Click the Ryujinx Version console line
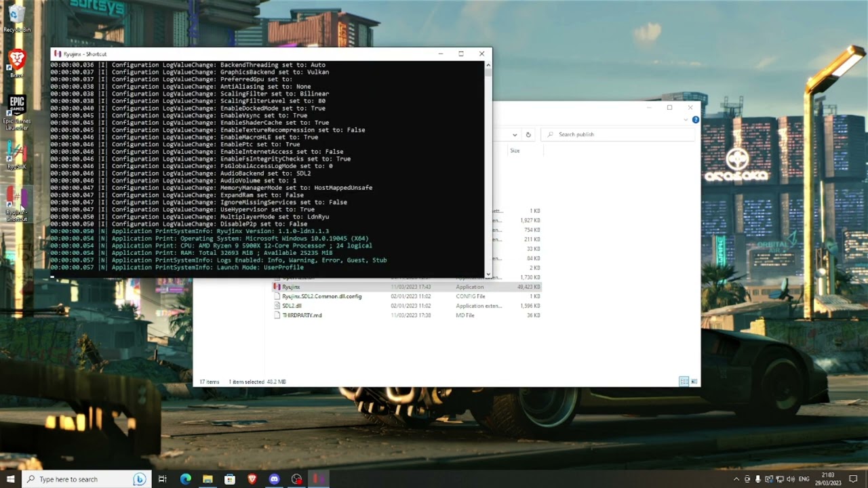Image resolution: width=868 pixels, height=488 pixels. [190, 231]
